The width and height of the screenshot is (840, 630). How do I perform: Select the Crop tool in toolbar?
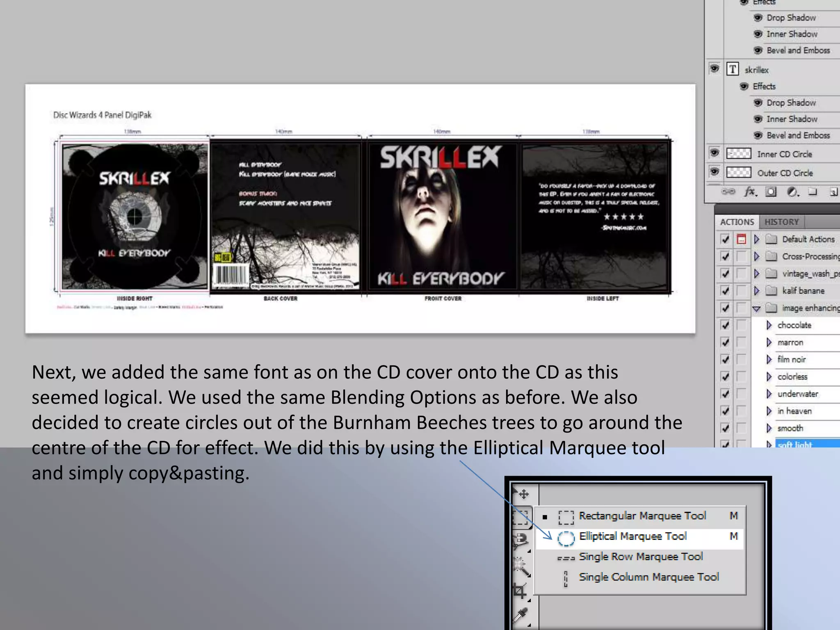520,591
